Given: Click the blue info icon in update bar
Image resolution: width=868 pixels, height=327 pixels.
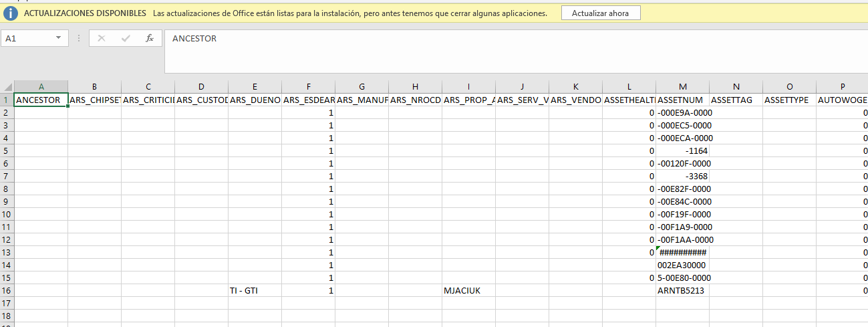Looking at the screenshot, I should tap(11, 13).
